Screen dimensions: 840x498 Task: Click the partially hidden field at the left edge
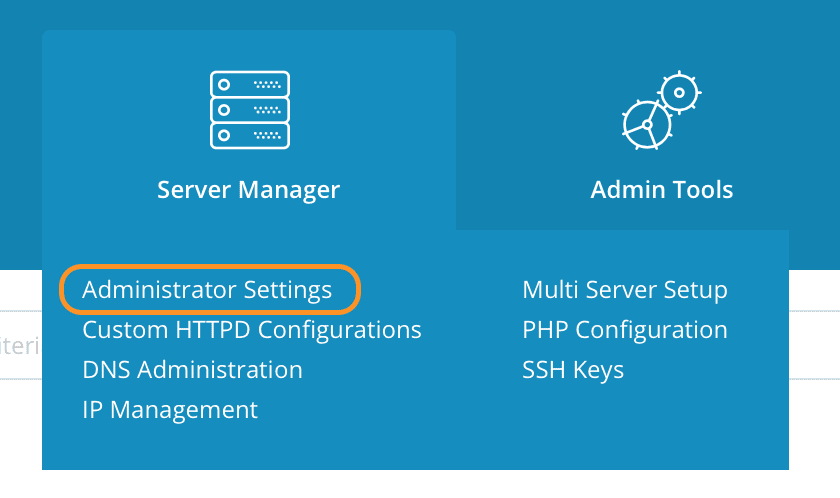point(18,345)
